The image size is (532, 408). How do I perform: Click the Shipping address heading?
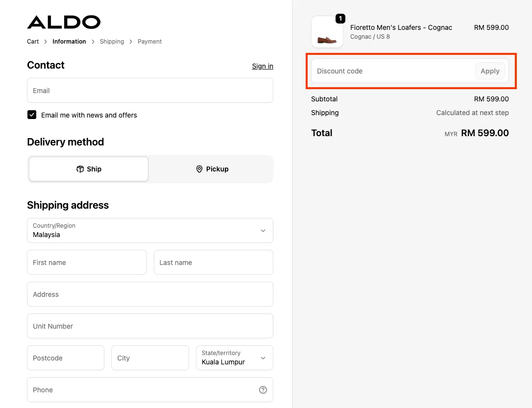pos(68,205)
